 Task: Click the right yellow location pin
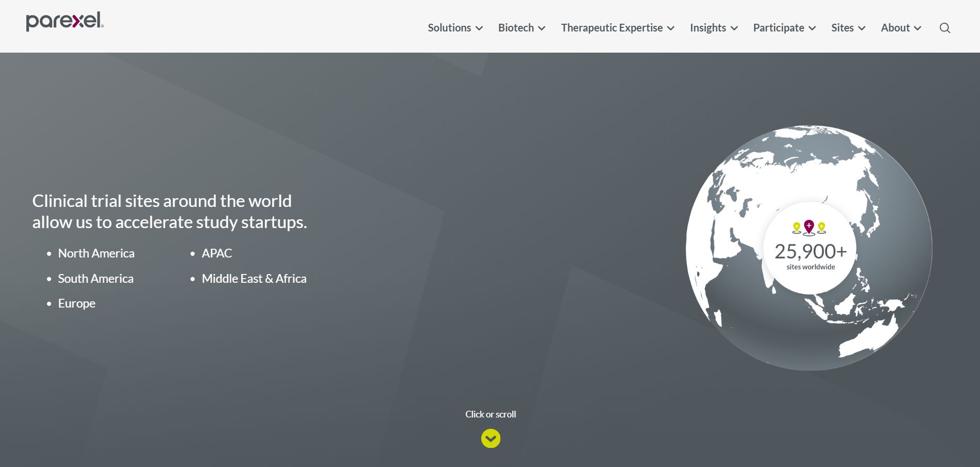821,227
